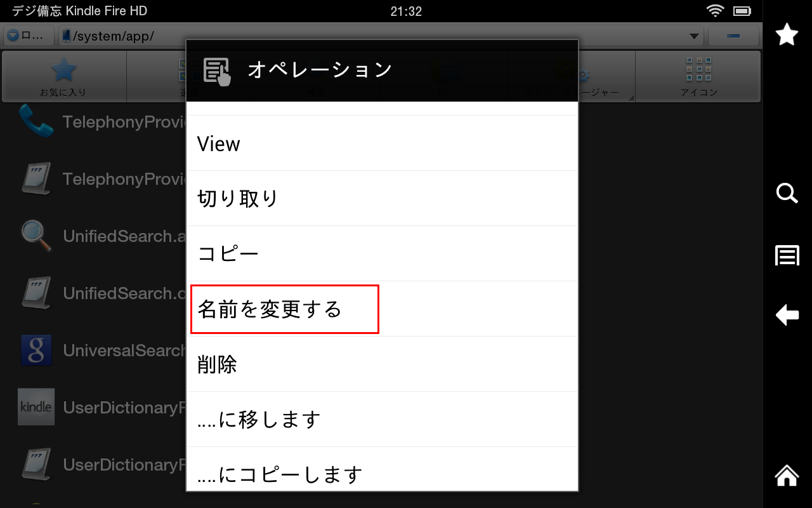The width and height of the screenshot is (812, 508).
Task: Tap the minus button at top right
Action: [x=734, y=36]
